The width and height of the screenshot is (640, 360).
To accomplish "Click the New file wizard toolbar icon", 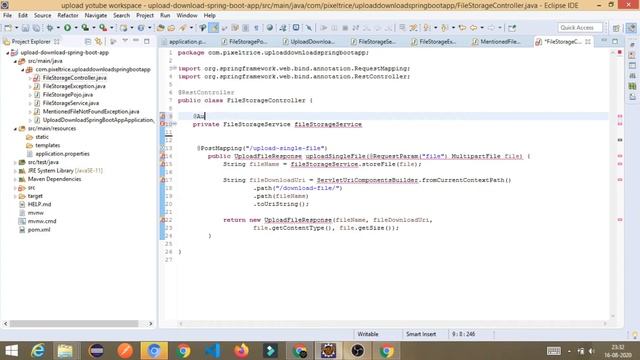I will [8, 28].
